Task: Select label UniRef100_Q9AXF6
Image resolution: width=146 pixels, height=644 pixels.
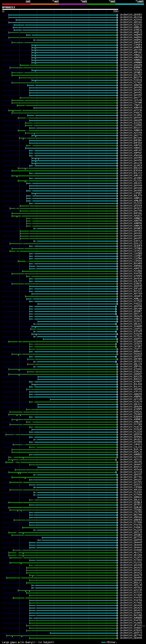Action: [x=131, y=42]
